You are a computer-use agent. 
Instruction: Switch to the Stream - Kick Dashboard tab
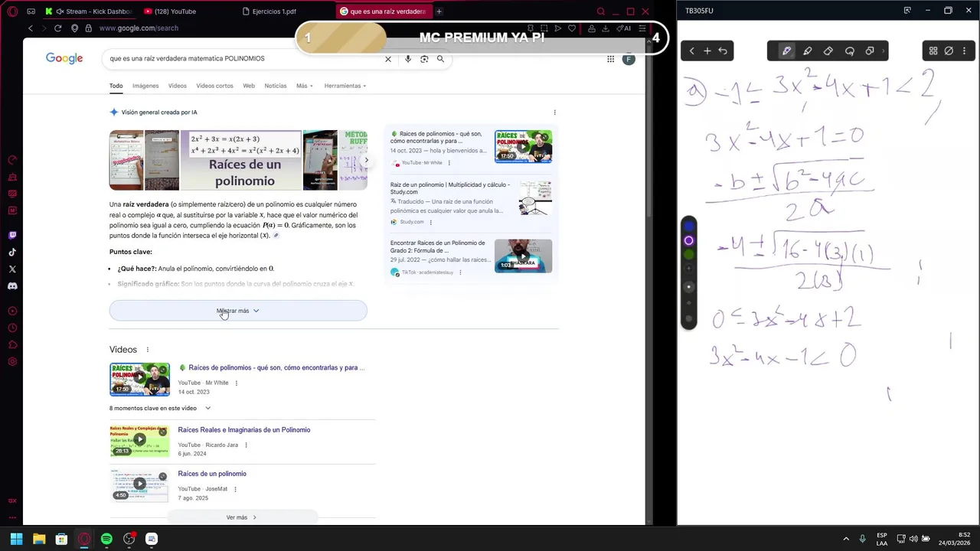[x=90, y=11]
